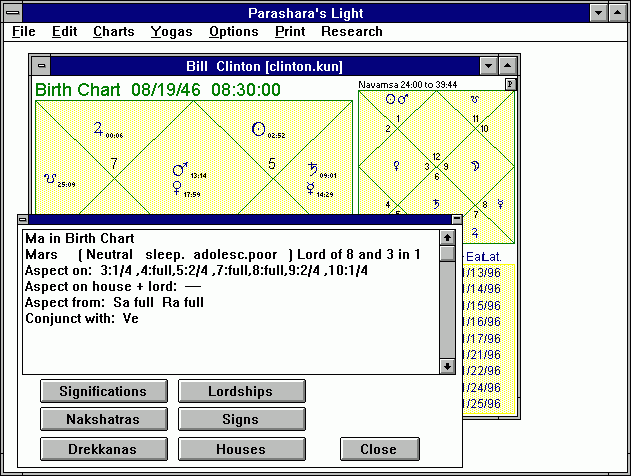Select Sun glyph in Birth Chart
The width and height of the screenshot is (631, 476).
point(258,129)
